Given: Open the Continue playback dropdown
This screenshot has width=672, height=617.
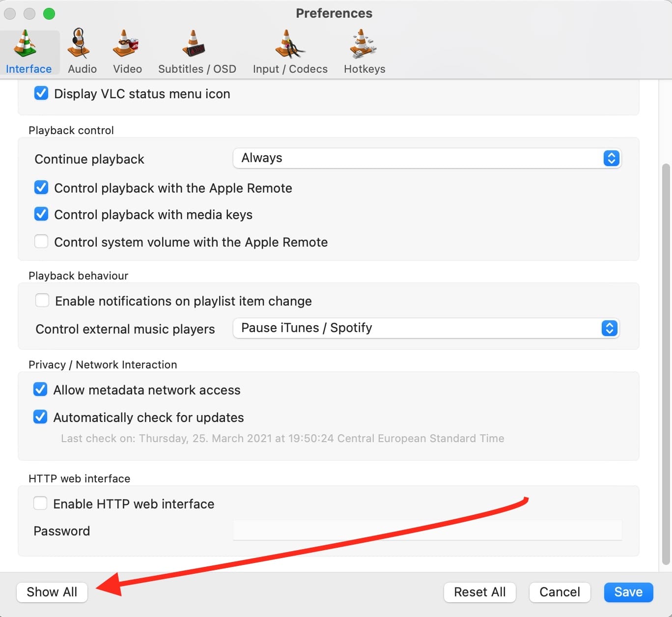Looking at the screenshot, I should (426, 158).
